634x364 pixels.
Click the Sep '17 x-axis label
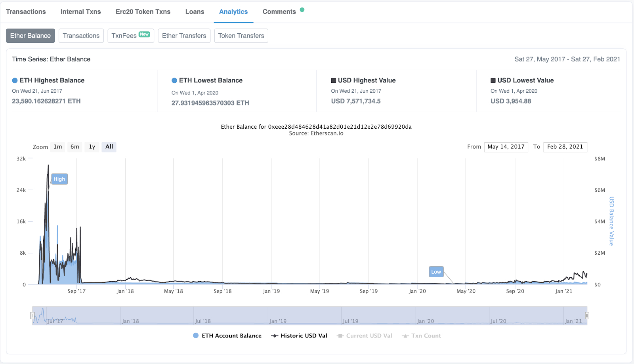click(76, 291)
